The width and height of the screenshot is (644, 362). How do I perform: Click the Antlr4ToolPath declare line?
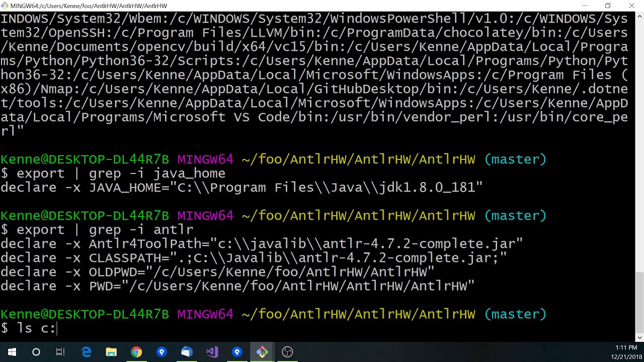[262, 244]
